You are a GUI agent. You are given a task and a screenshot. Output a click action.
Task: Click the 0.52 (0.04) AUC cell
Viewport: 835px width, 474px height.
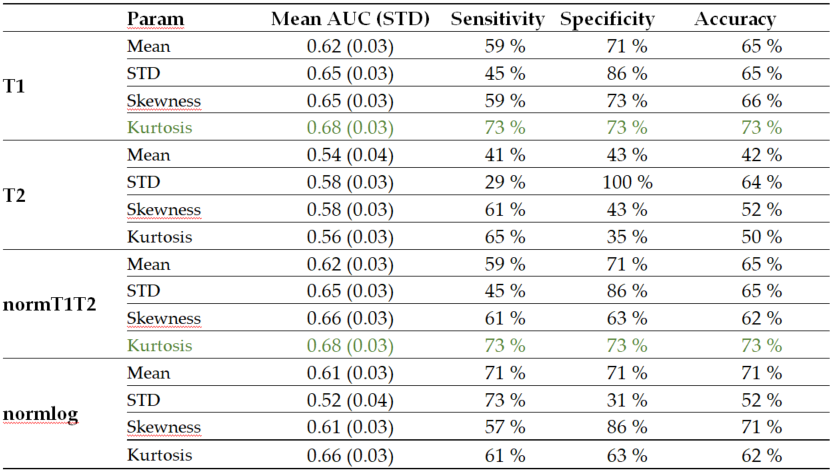point(350,400)
